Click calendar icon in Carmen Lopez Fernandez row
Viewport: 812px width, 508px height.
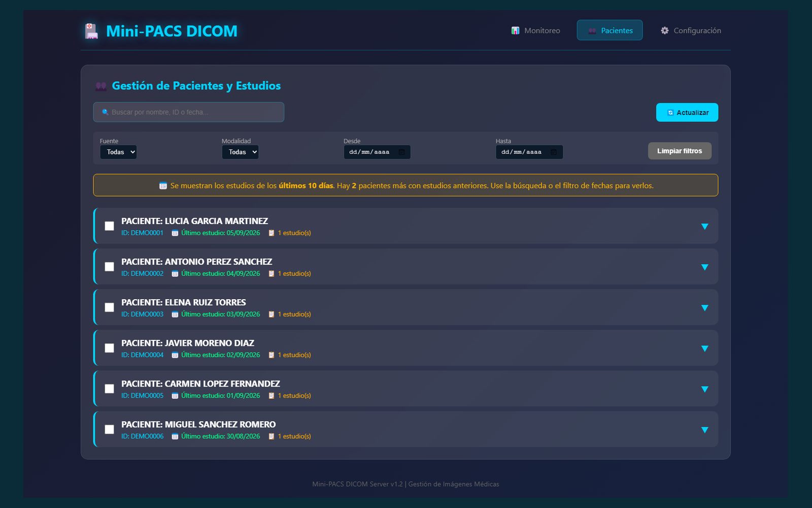(175, 396)
